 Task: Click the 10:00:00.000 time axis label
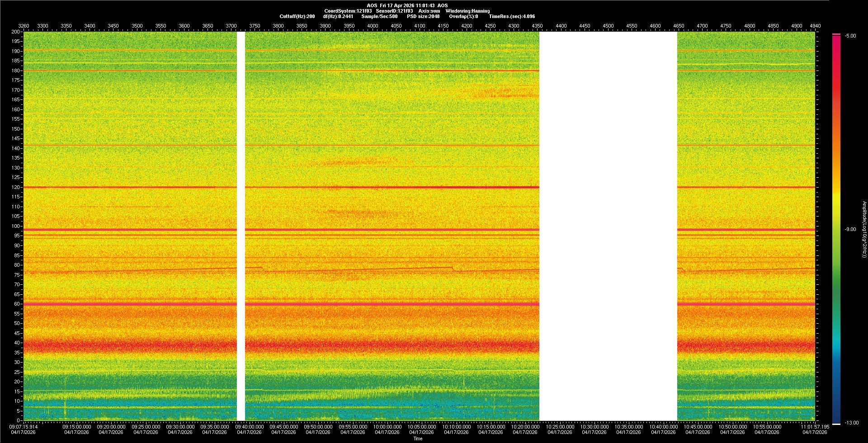click(387, 427)
